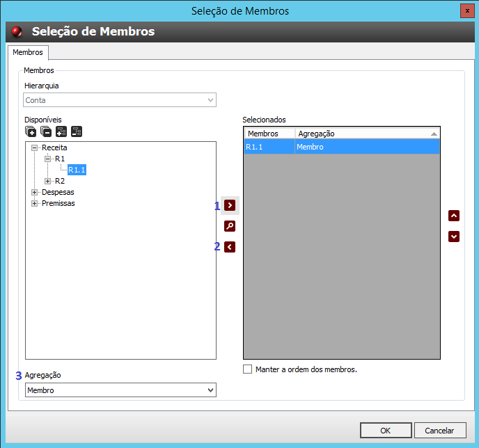
Task: Select the Receita tree item
Action: click(54, 147)
